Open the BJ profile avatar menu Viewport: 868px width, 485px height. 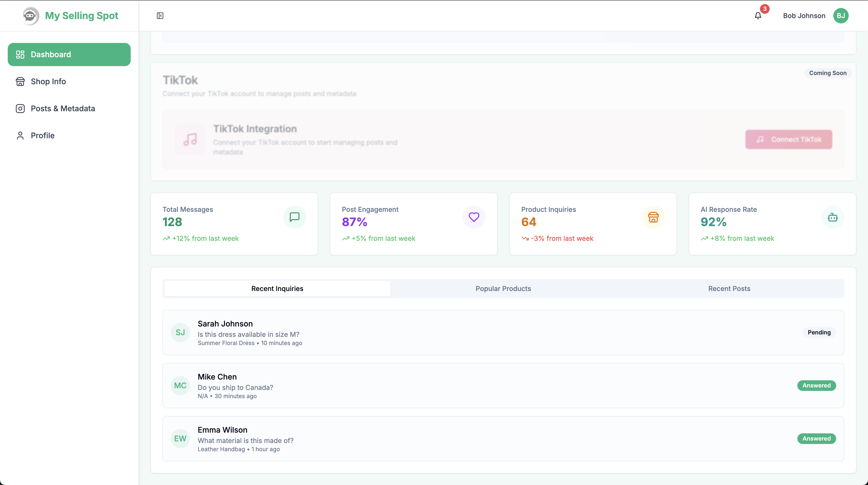pos(841,15)
